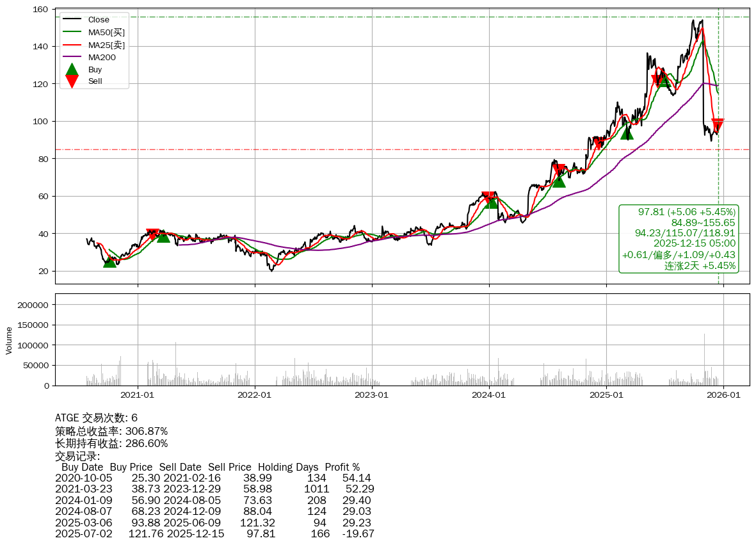Image resolution: width=756 pixels, height=545 pixels.
Task: Click the red Sell marker at February 2021
Action: [x=152, y=234]
